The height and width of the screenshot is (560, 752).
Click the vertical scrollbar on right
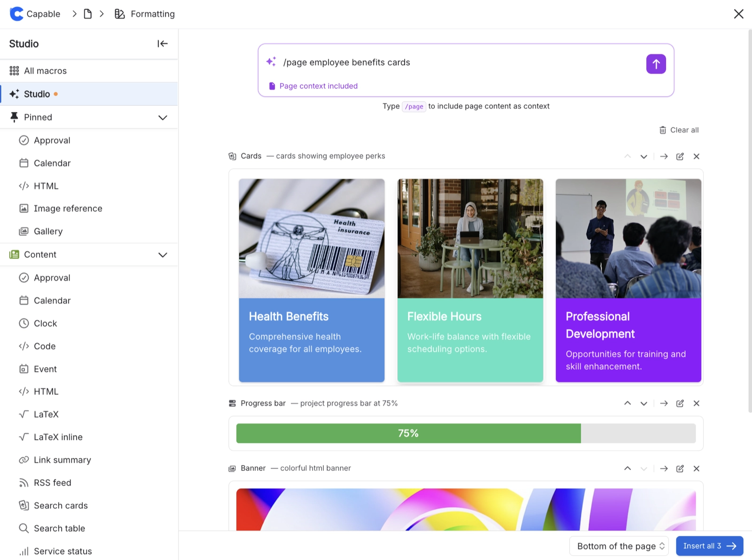(750, 221)
